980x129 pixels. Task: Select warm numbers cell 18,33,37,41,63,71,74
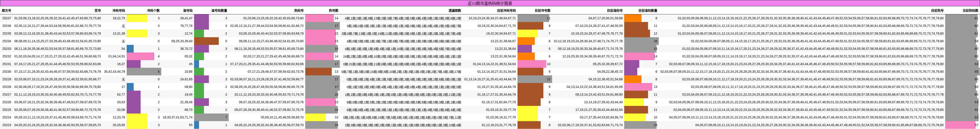tap(178, 117)
